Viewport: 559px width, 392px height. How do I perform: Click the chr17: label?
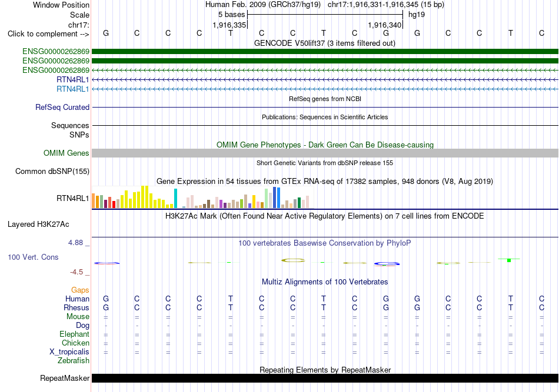pos(79,25)
